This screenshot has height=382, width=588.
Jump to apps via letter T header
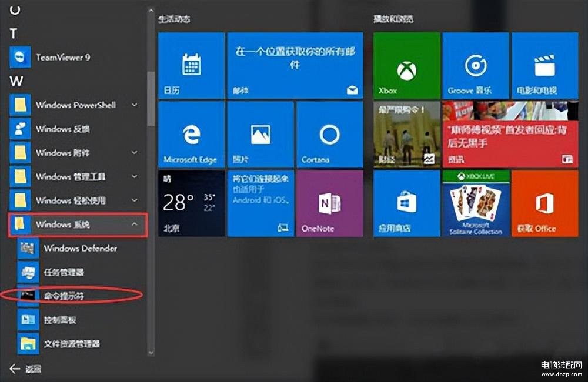pyautogui.click(x=14, y=33)
